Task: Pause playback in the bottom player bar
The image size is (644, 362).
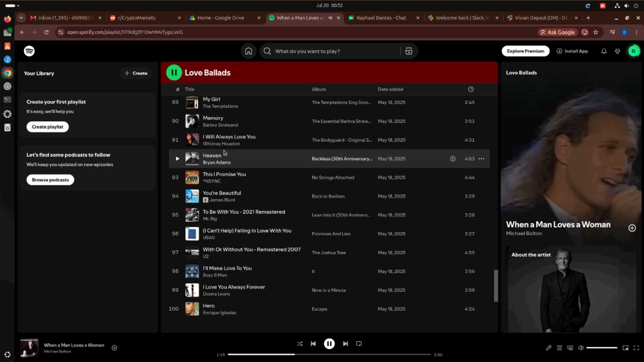Action: click(x=329, y=344)
